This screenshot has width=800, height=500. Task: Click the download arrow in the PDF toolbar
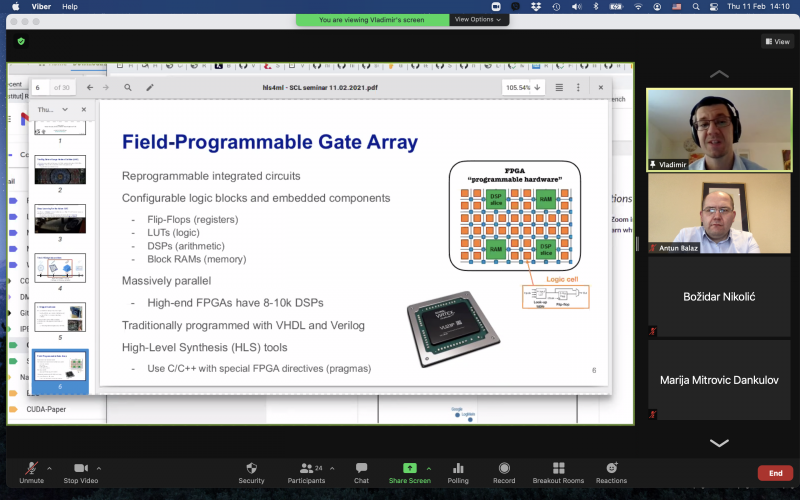tap(537, 87)
